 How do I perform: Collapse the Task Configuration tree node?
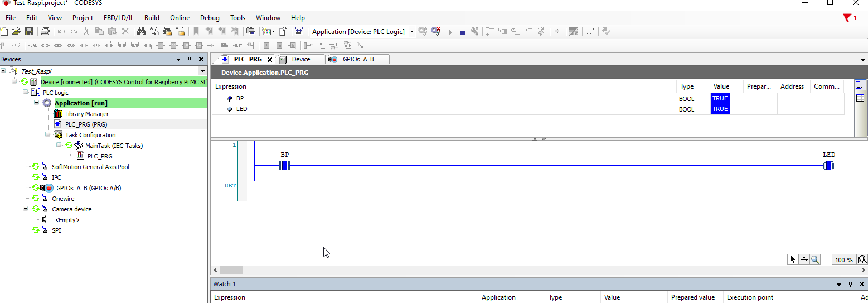pos(48,135)
